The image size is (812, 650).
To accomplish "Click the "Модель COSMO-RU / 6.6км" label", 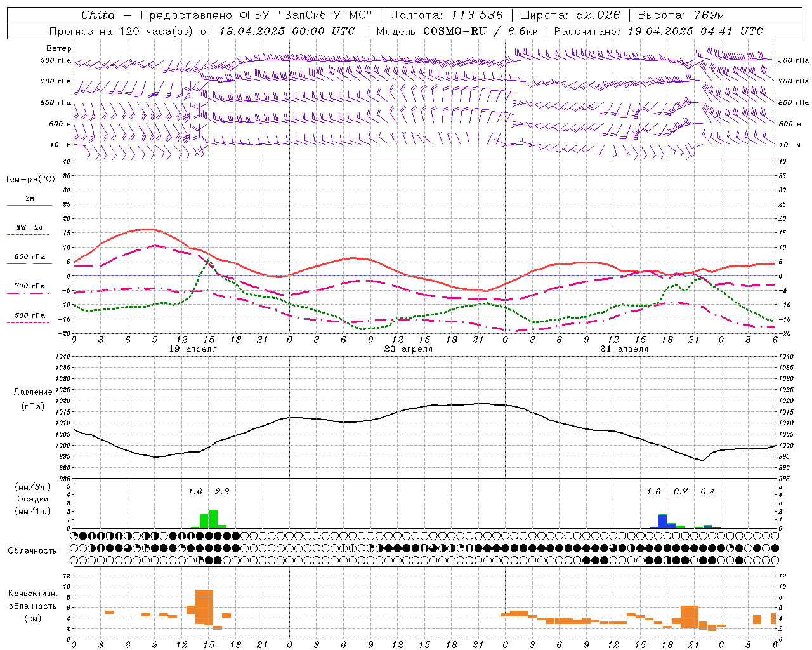I will coord(457,31).
